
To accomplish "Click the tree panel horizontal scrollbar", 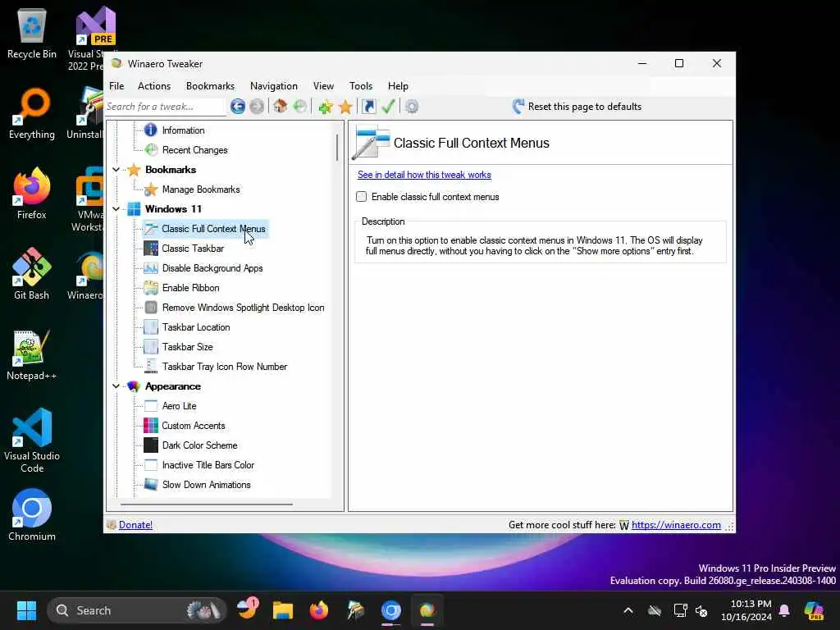I will click(x=206, y=504).
